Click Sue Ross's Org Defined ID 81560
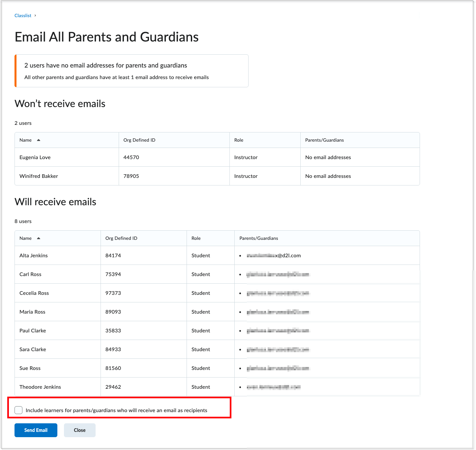476x450 pixels. [x=113, y=368]
